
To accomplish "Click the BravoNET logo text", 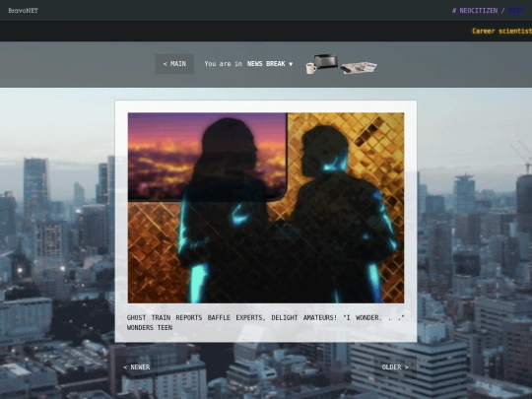I will coord(23,11).
